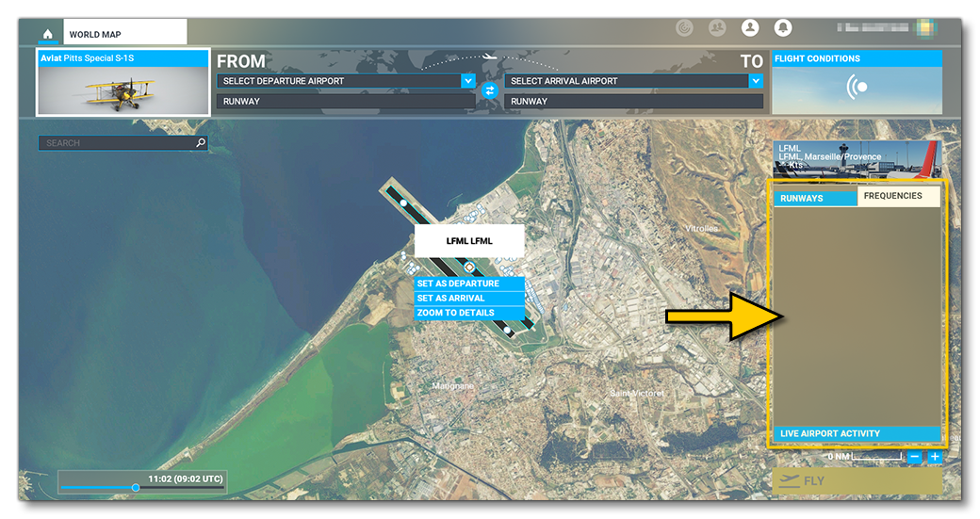
Task: Zoom in the map with plus button
Action: click(x=935, y=457)
